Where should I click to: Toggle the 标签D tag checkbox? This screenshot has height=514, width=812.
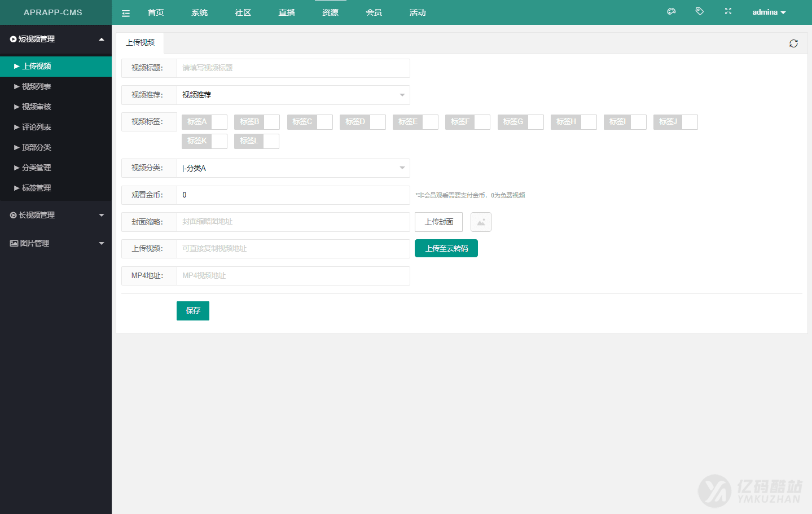point(362,122)
